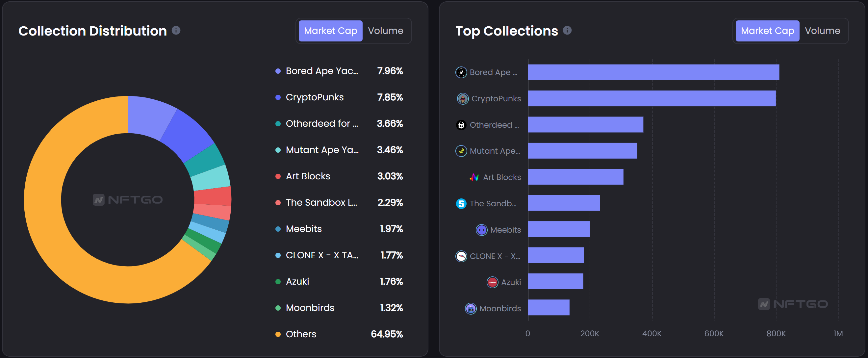Switch Collection Distribution to Volume tab
868x358 pixels.
click(x=385, y=31)
